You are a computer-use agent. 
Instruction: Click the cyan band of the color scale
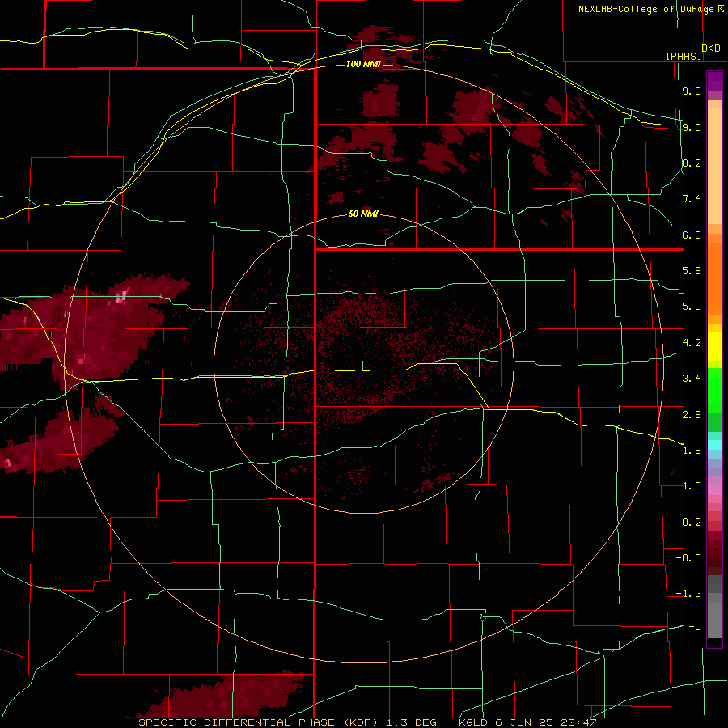714,445
